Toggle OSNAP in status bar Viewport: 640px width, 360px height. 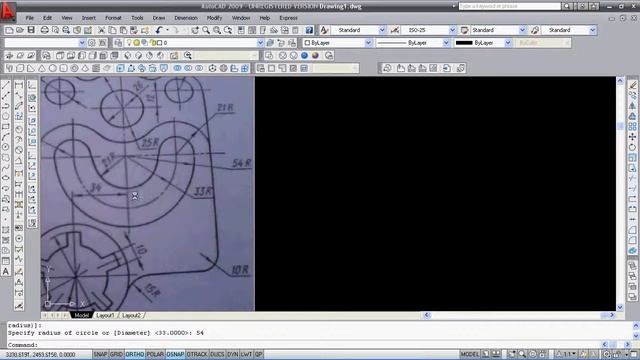[175, 354]
